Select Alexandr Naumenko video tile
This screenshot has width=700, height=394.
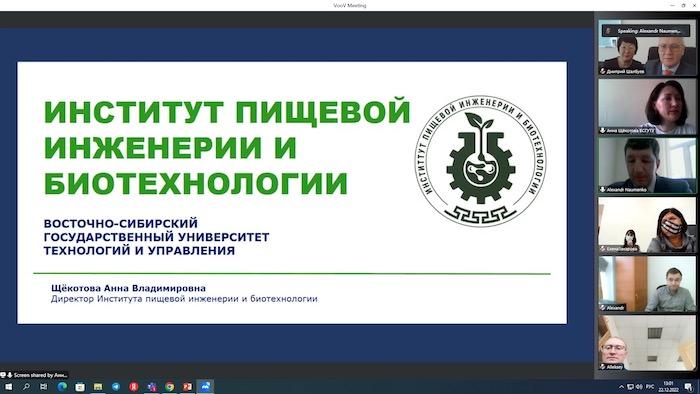647,166
